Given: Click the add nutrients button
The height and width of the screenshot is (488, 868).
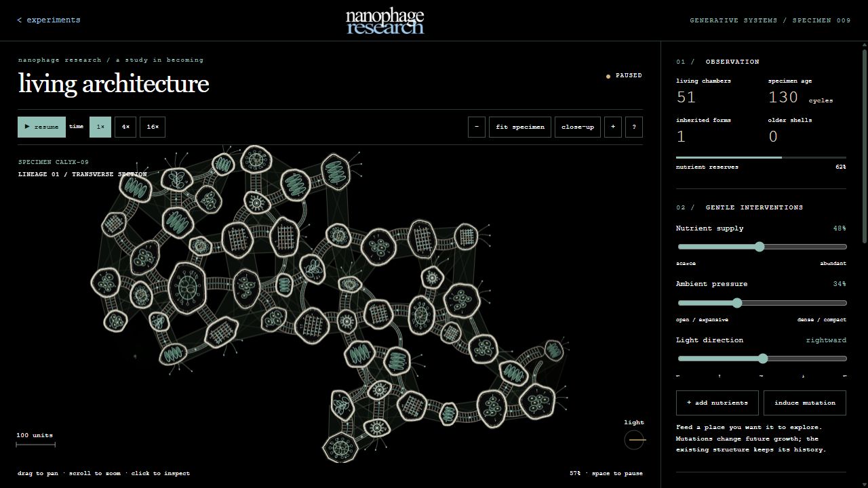Looking at the screenshot, I should [x=717, y=403].
